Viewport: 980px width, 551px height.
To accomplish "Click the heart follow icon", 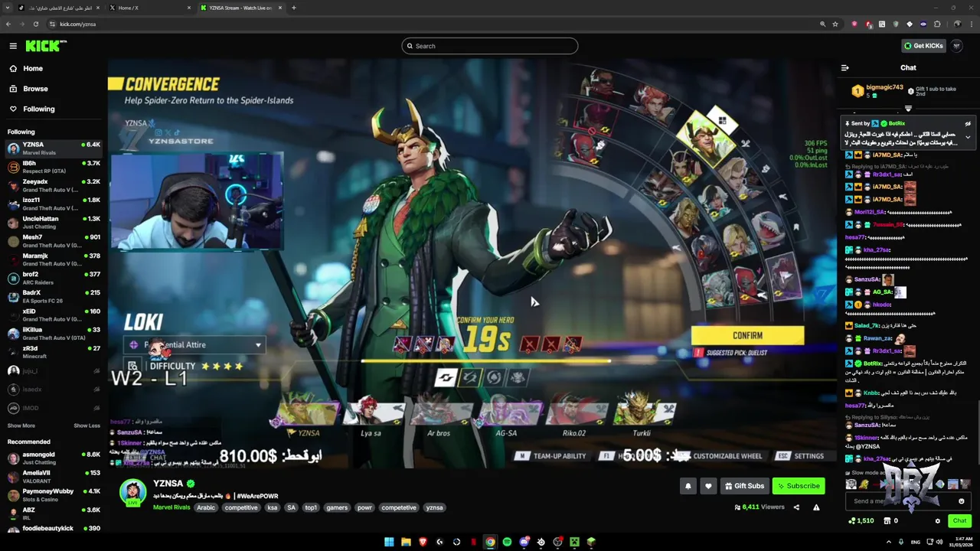I will [708, 486].
